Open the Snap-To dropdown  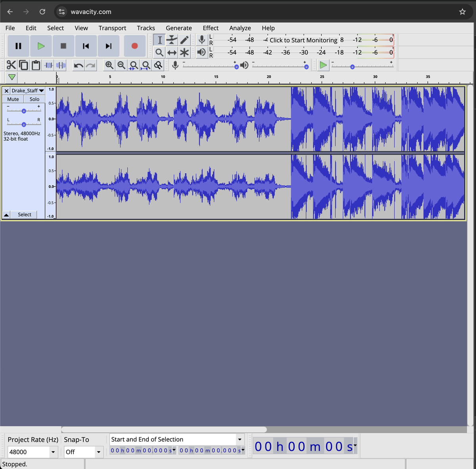pyautogui.click(x=98, y=452)
